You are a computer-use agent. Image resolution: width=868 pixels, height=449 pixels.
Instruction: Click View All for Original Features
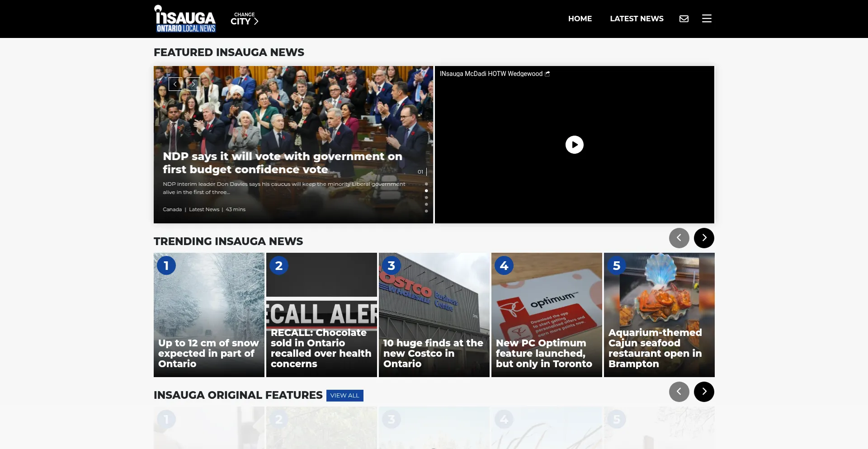[344, 396]
